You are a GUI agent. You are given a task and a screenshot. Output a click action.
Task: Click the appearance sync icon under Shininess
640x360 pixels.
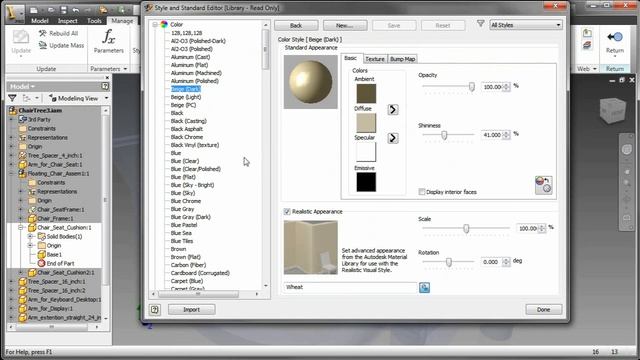(543, 185)
